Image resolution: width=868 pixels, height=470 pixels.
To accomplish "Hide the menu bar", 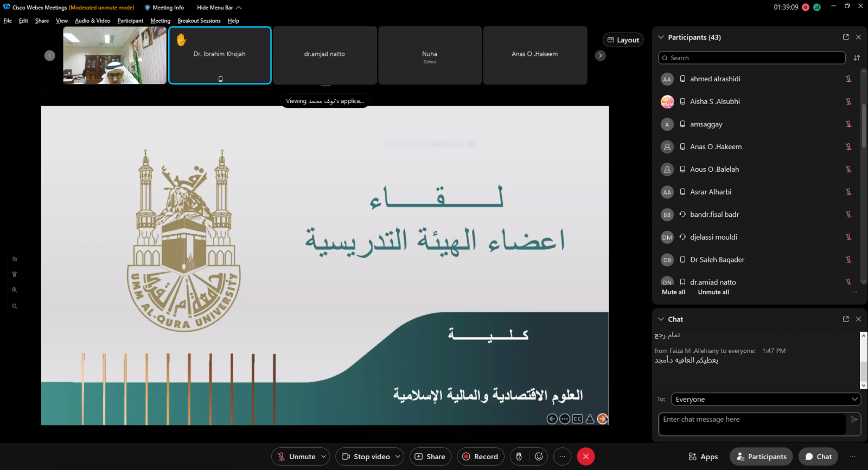I will [219, 8].
